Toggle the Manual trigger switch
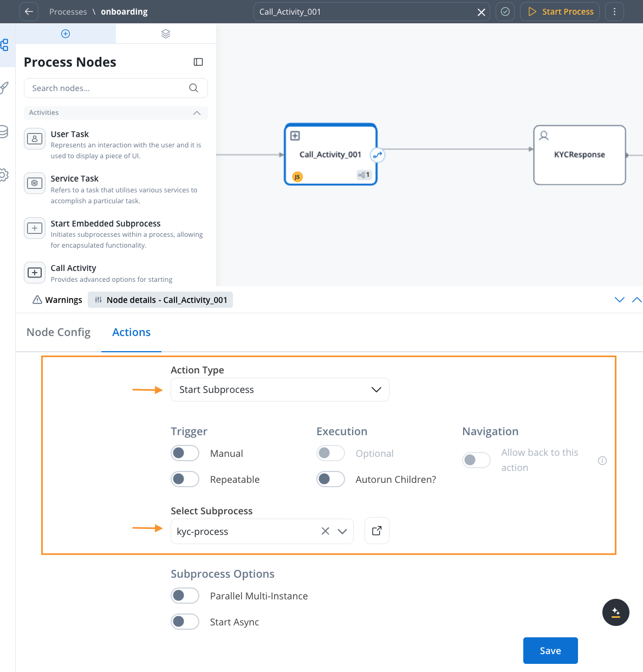The height and width of the screenshot is (672, 643). coord(185,453)
